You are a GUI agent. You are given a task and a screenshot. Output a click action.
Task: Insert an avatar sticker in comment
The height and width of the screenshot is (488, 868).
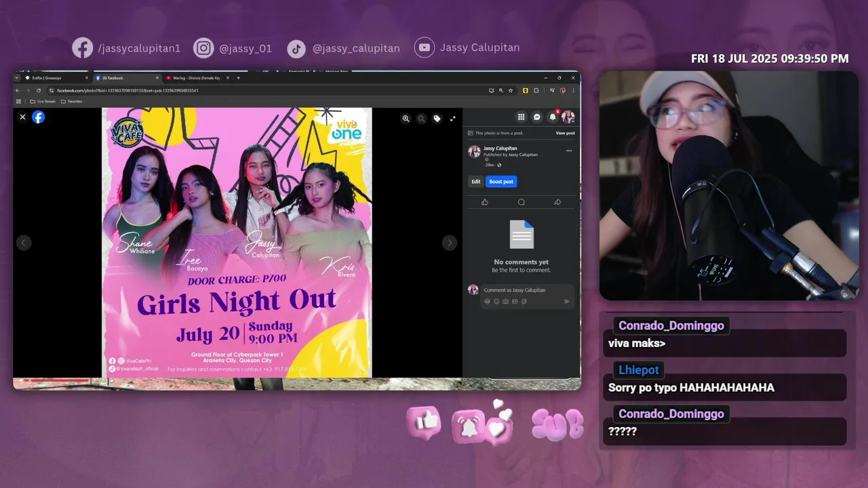point(488,301)
